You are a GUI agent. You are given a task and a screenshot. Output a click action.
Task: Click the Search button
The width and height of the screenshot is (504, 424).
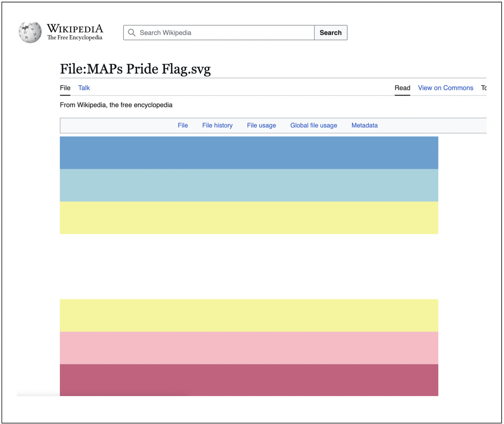click(331, 33)
